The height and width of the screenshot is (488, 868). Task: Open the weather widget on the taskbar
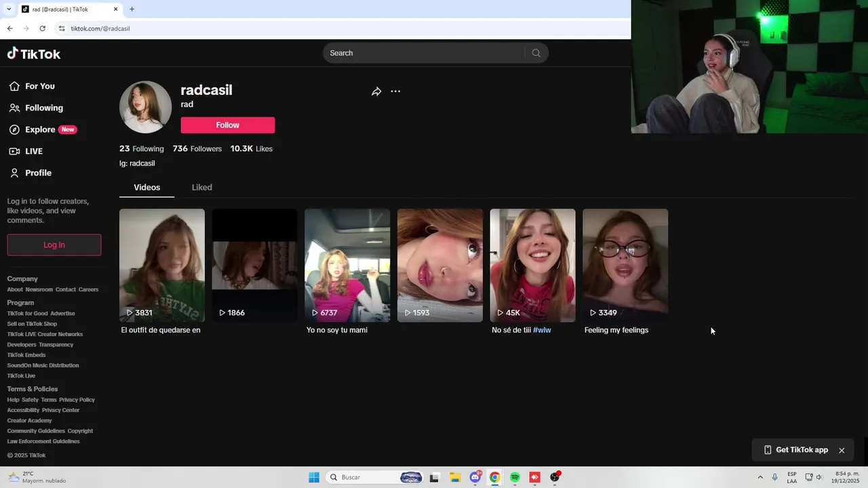pos(37,477)
